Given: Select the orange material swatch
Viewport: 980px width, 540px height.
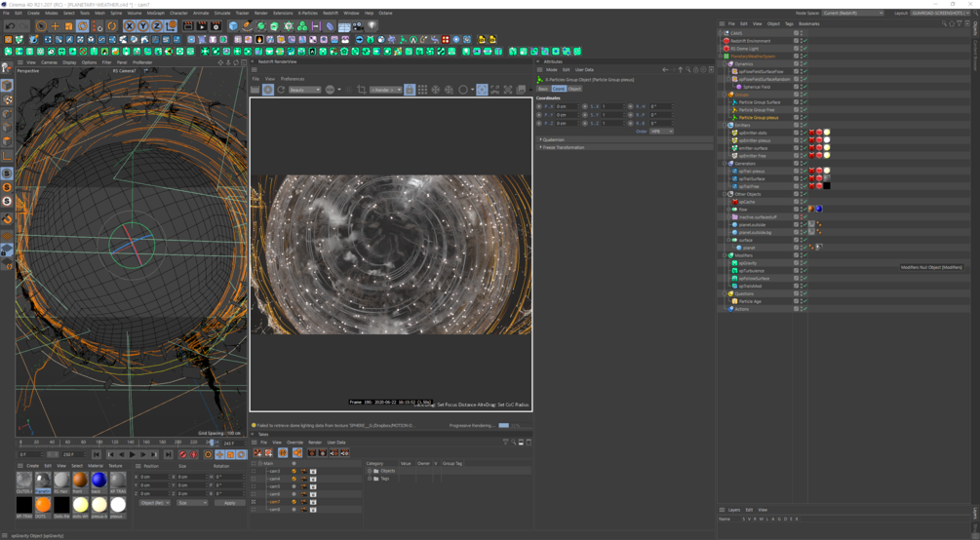Looking at the screenshot, I should 43,505.
